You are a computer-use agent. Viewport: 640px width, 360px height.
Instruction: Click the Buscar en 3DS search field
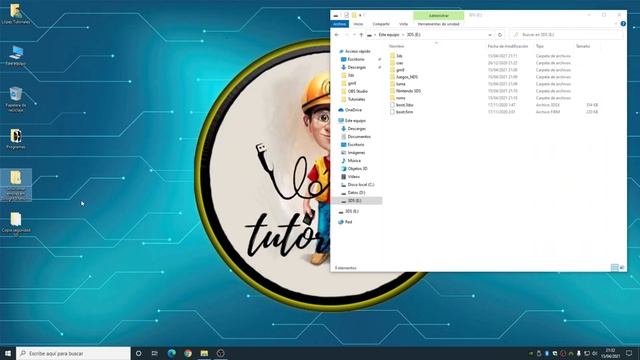pos(566,35)
